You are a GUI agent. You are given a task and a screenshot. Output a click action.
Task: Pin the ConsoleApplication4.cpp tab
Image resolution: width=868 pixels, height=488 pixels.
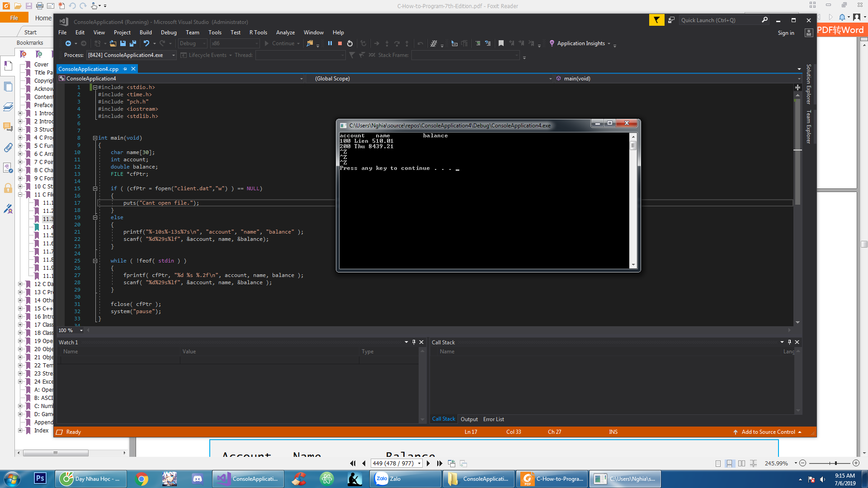[125, 69]
